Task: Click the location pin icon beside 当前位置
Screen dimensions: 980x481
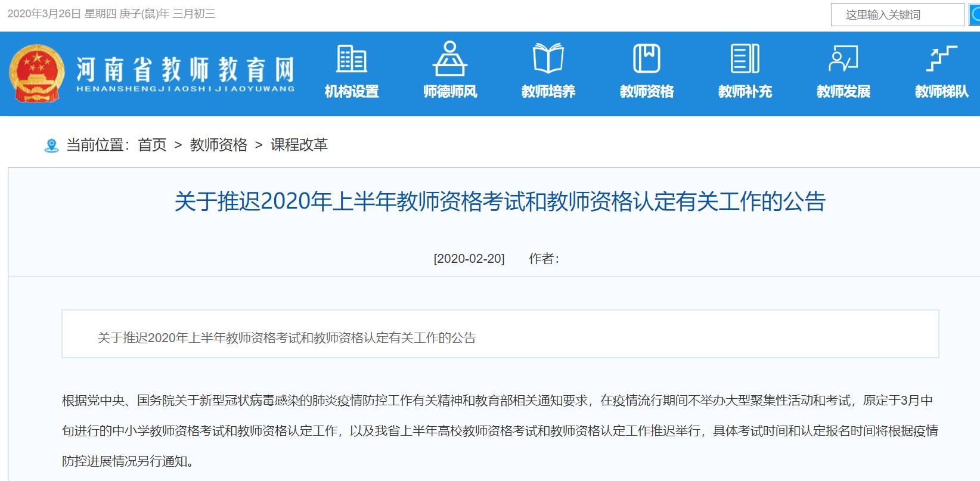Action: pyautogui.click(x=52, y=145)
